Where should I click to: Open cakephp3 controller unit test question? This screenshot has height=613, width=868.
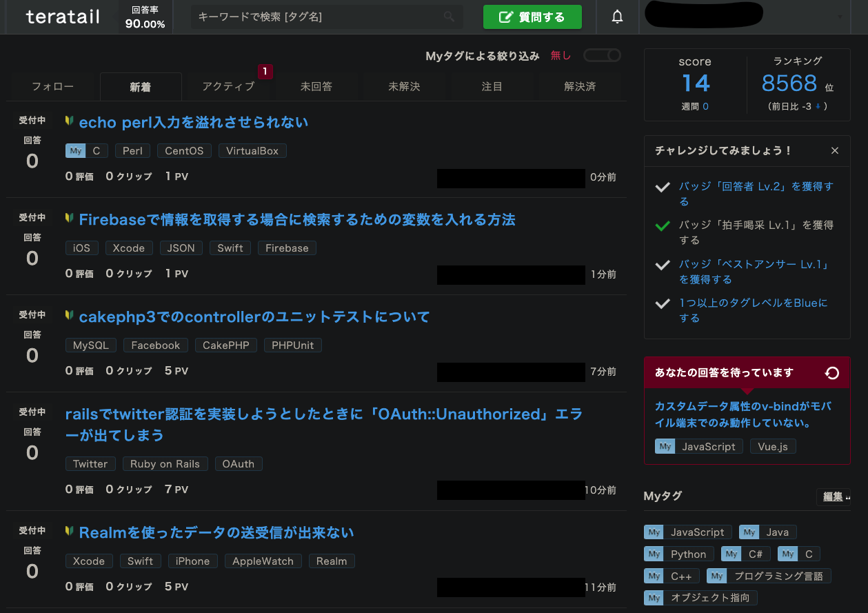254,317
